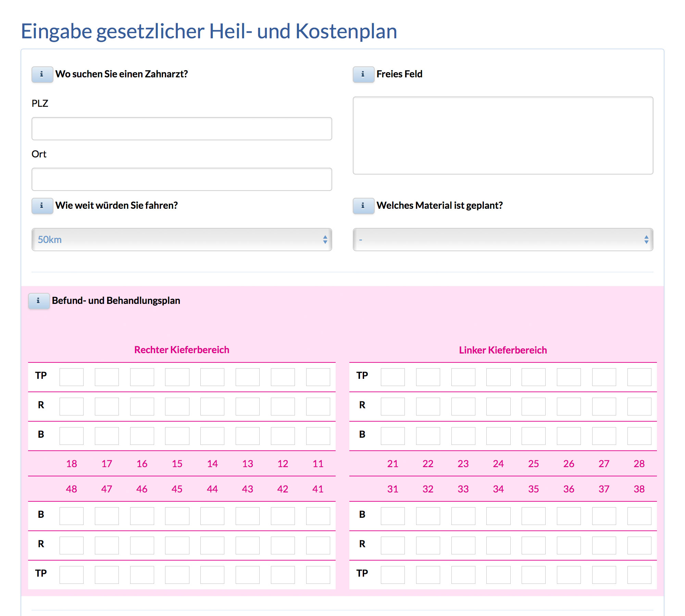Viewport: 685px width, 616px height.
Task: Select lower B box for tooth 34
Action: (x=498, y=516)
